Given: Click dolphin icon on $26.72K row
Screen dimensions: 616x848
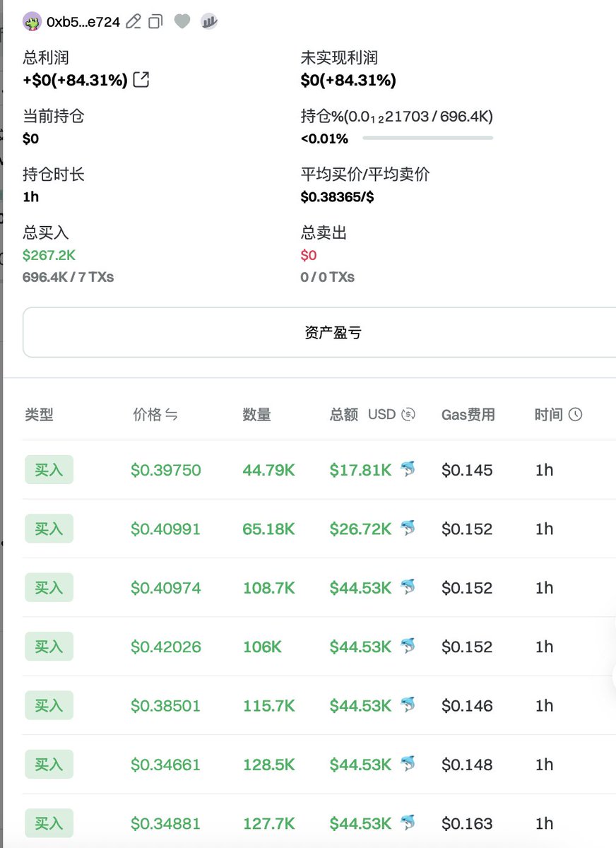Looking at the screenshot, I should coord(408,528).
